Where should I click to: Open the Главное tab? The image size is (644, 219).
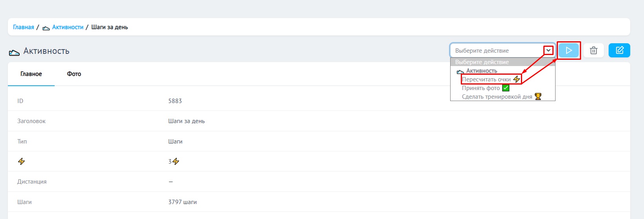(x=31, y=74)
